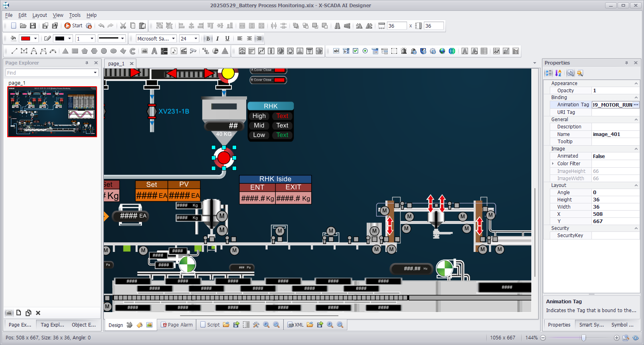Insert the blue globe web browser object

pyautogui.click(x=442, y=51)
